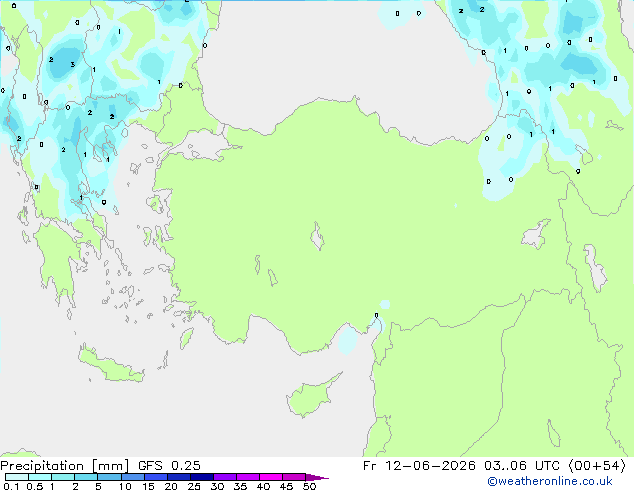Select the 2–5 mm legend color
Image resolution: width=634 pixels, height=490 pixels.
86,477
